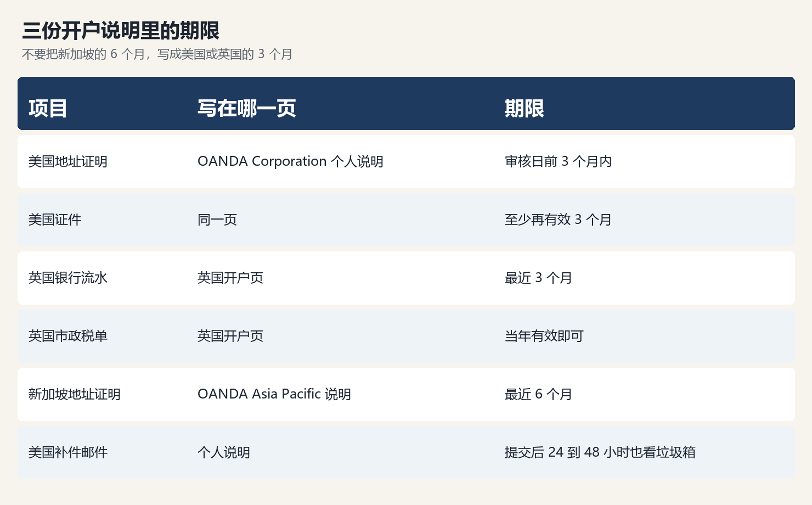Click the 项目 column header
This screenshot has width=812, height=505.
[48, 108]
